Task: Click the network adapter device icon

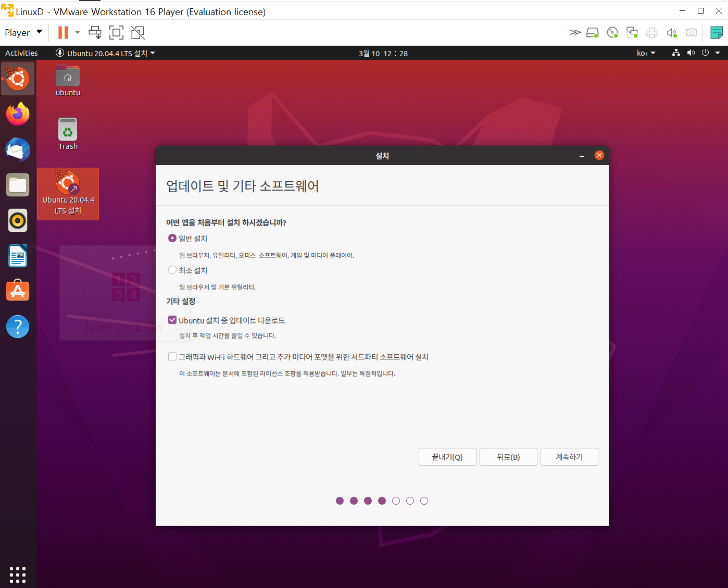Action: (x=632, y=33)
